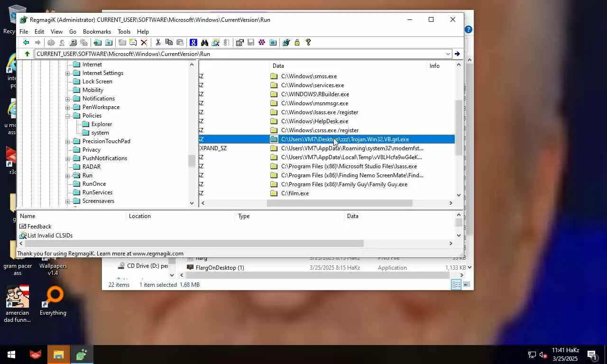Open the address bar dropdown arrow

point(447,54)
